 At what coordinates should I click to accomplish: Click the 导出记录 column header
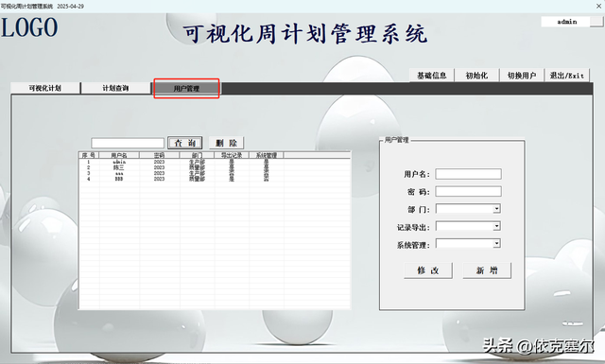[x=232, y=155]
